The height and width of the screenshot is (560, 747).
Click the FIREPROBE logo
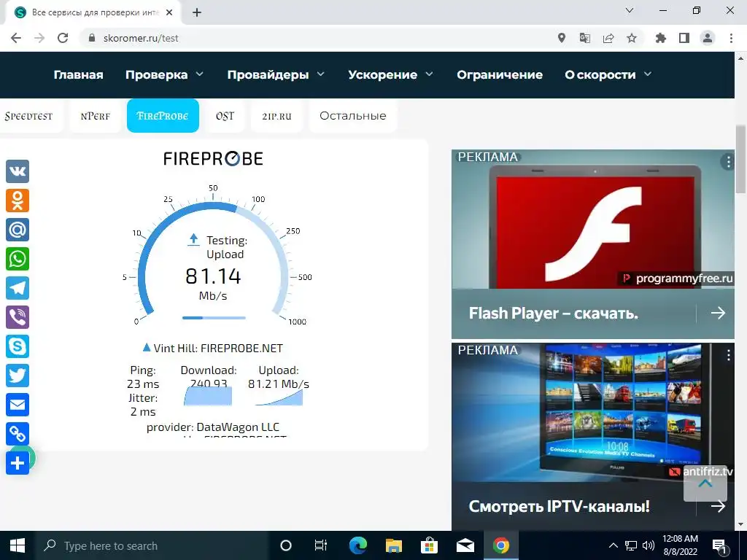click(213, 158)
